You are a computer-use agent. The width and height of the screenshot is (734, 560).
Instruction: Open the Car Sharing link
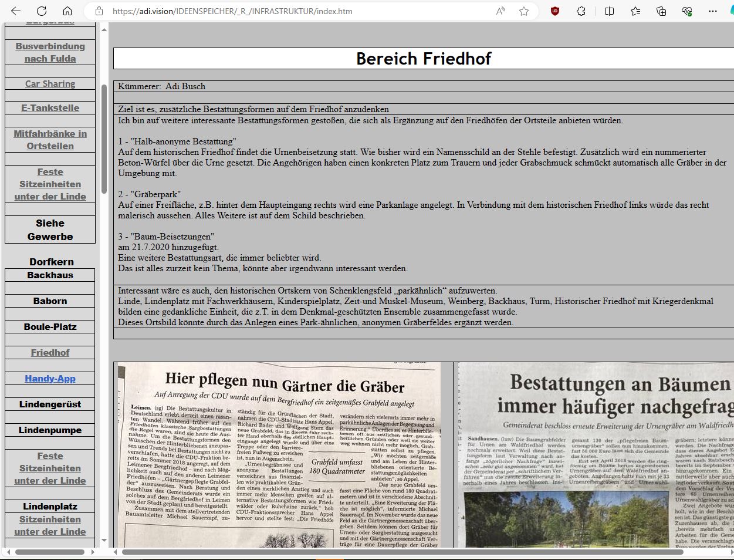[50, 83]
